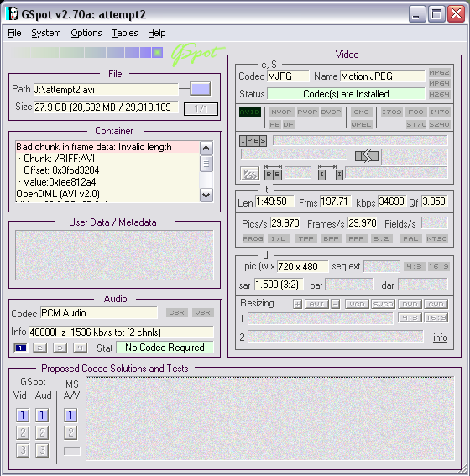Select the 'Bad chunk in frame data' row
The image size is (470, 476).
(x=107, y=147)
